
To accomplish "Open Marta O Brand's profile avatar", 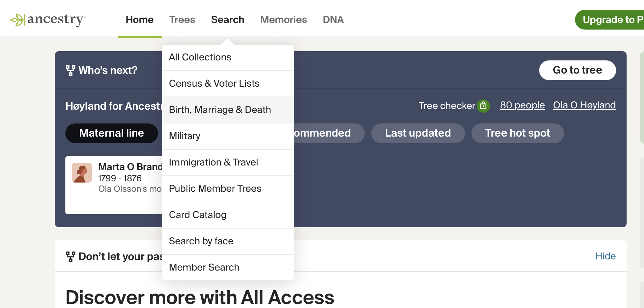I will [x=82, y=173].
